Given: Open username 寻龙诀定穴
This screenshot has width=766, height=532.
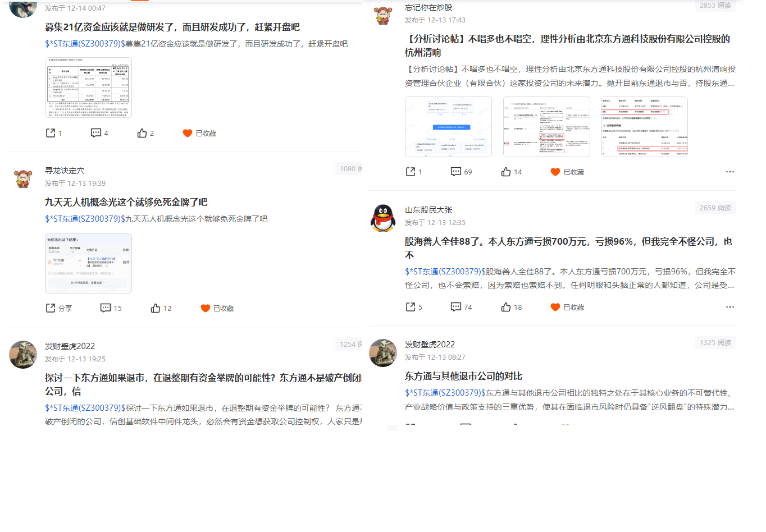Looking at the screenshot, I should point(65,171).
